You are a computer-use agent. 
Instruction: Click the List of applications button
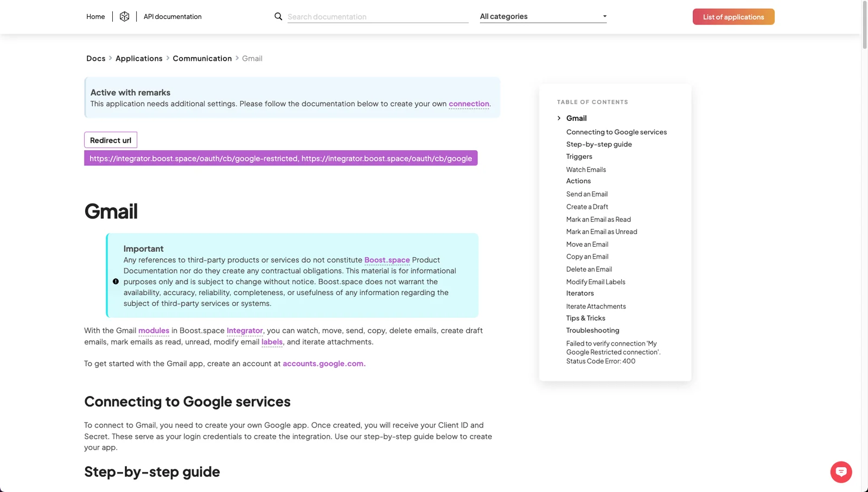pyautogui.click(x=733, y=17)
